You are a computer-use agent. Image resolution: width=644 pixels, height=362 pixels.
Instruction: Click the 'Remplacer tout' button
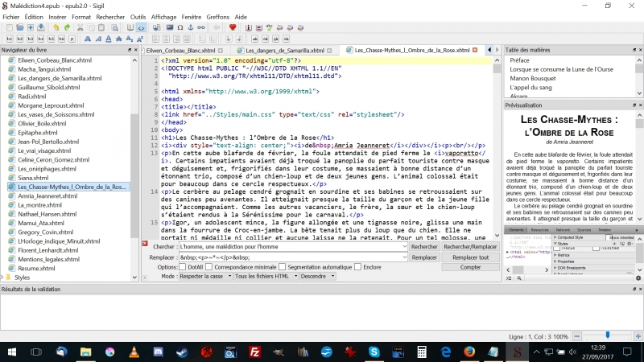470,257
